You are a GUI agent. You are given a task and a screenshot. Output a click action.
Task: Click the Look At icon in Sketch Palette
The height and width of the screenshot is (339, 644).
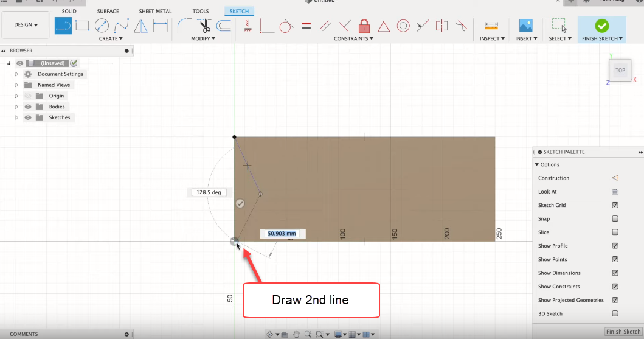click(x=615, y=192)
